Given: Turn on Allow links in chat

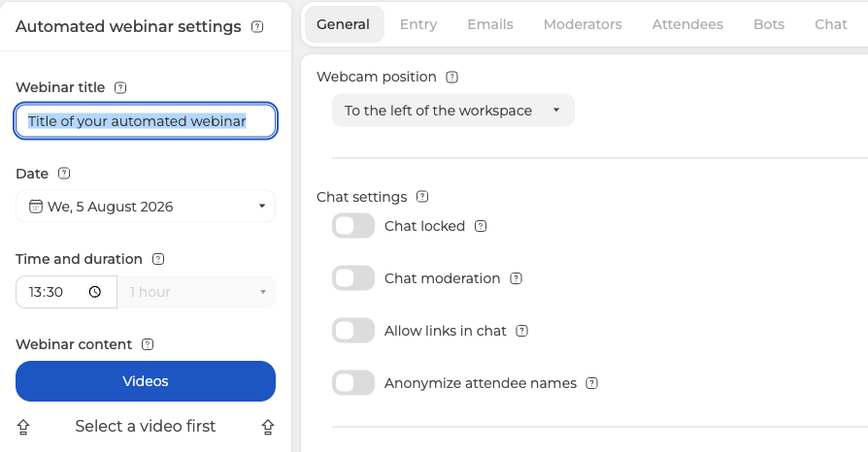Looking at the screenshot, I should (x=353, y=331).
